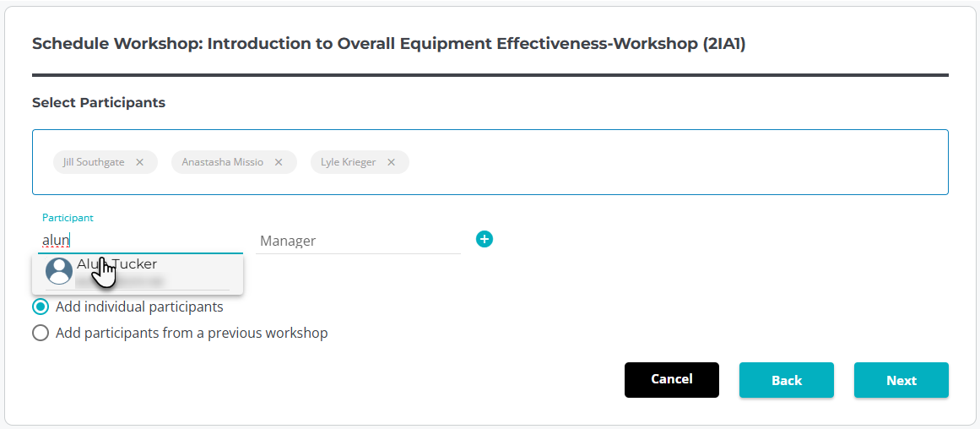Viewport: 980px width, 429px height.
Task: Click the Select Participants heading
Action: [x=99, y=102]
